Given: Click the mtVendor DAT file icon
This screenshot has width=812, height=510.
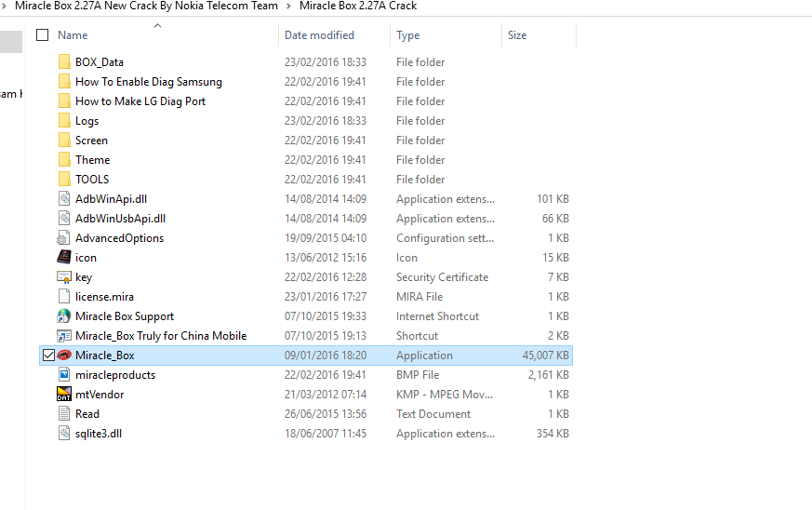Looking at the screenshot, I should (63, 394).
